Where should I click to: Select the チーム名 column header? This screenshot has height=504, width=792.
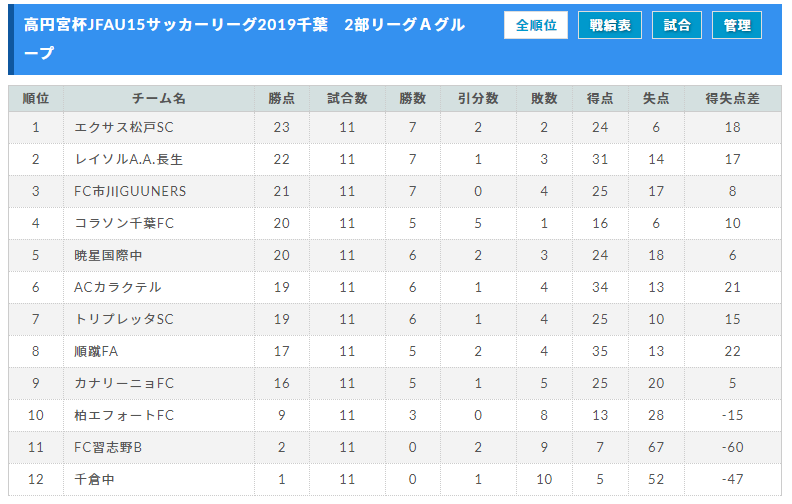pyautogui.click(x=159, y=98)
